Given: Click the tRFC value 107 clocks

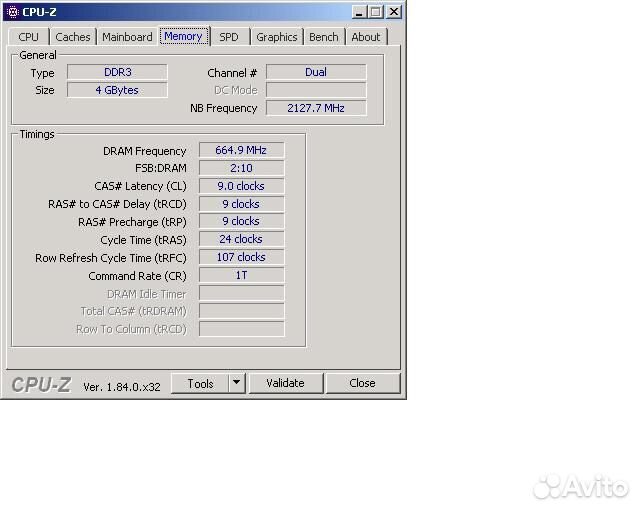Looking at the screenshot, I should click(x=241, y=257).
